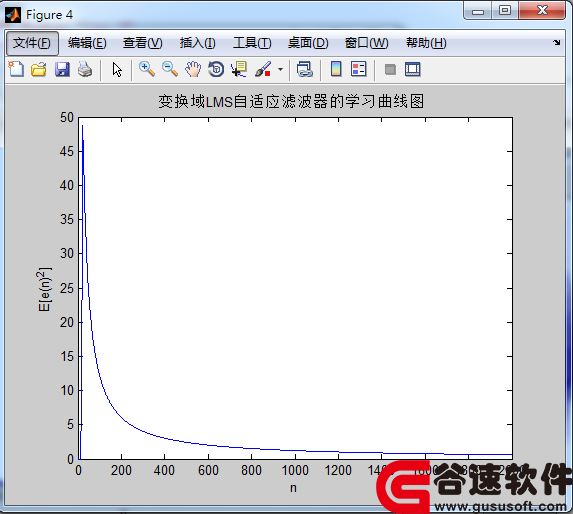Image resolution: width=573 pixels, height=514 pixels.
Task: Click the Hide Plot Tools icon
Action: click(390, 69)
